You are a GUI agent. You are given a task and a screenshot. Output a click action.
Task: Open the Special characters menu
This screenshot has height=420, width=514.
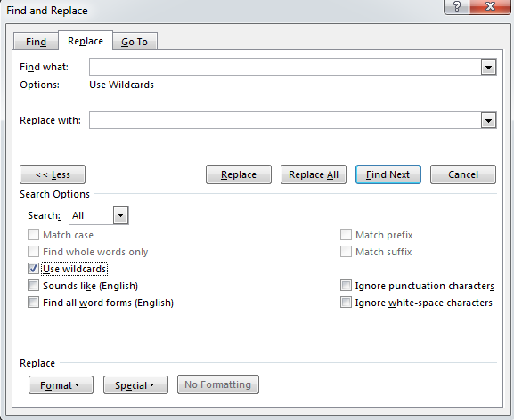coord(135,385)
